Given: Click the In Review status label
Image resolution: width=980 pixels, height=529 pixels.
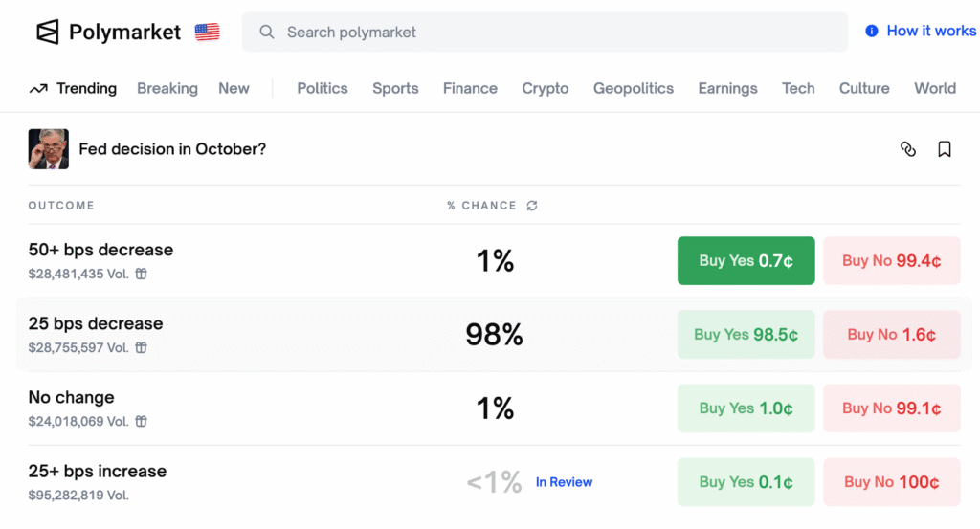Looking at the screenshot, I should [564, 482].
